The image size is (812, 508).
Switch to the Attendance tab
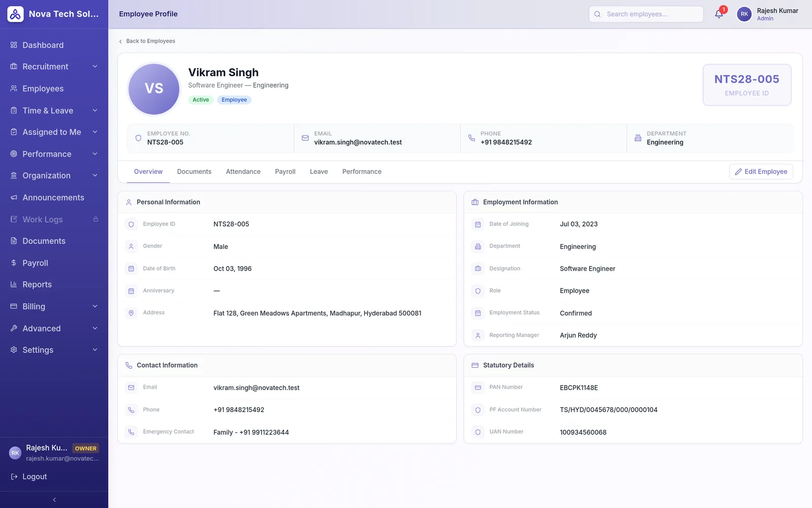pyautogui.click(x=243, y=172)
